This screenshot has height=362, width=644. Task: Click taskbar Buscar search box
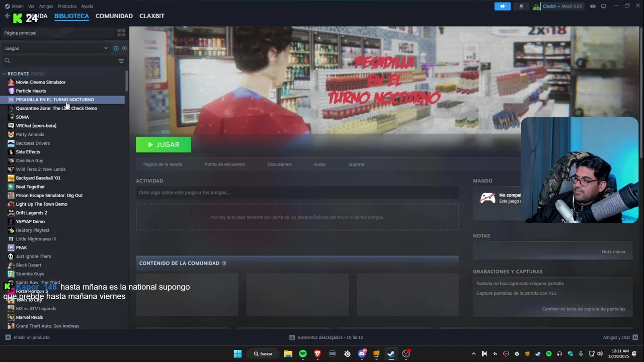263,354
